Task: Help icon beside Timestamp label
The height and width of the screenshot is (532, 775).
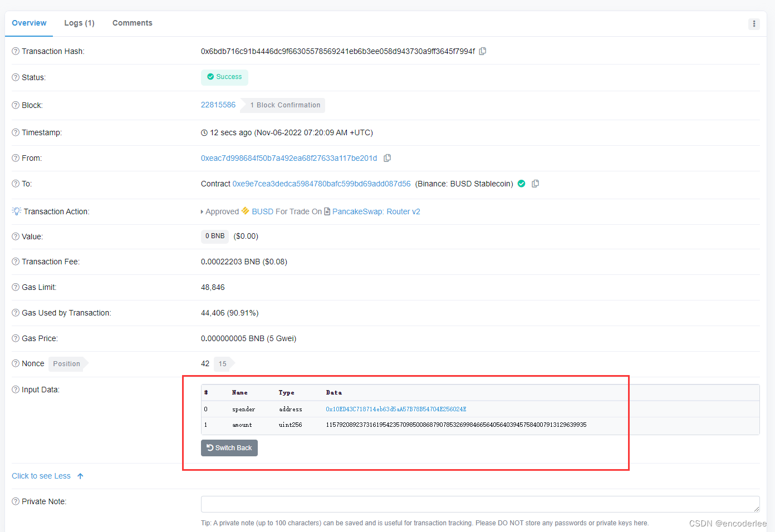Action: [x=16, y=132]
